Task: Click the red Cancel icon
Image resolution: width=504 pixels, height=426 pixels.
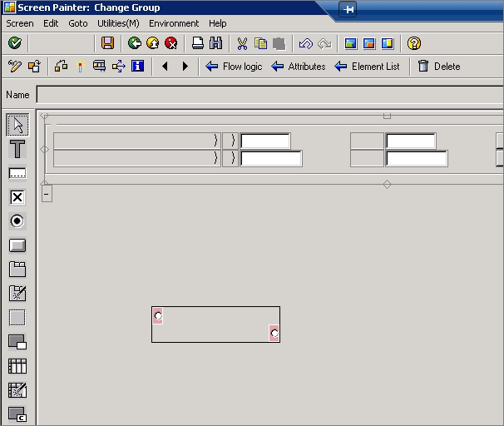Action: (170, 43)
